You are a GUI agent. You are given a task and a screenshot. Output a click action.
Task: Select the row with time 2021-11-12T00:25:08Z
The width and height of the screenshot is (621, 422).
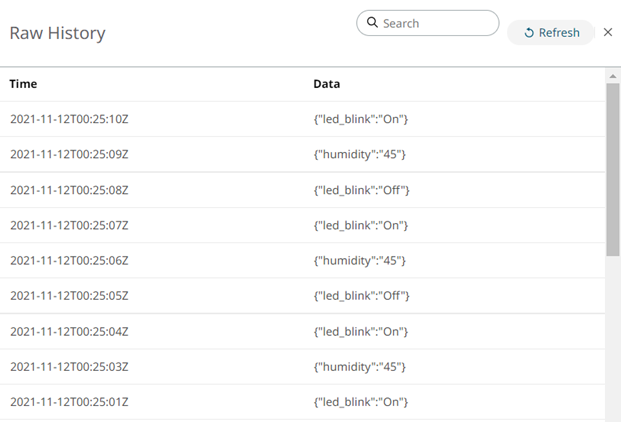tap(69, 190)
